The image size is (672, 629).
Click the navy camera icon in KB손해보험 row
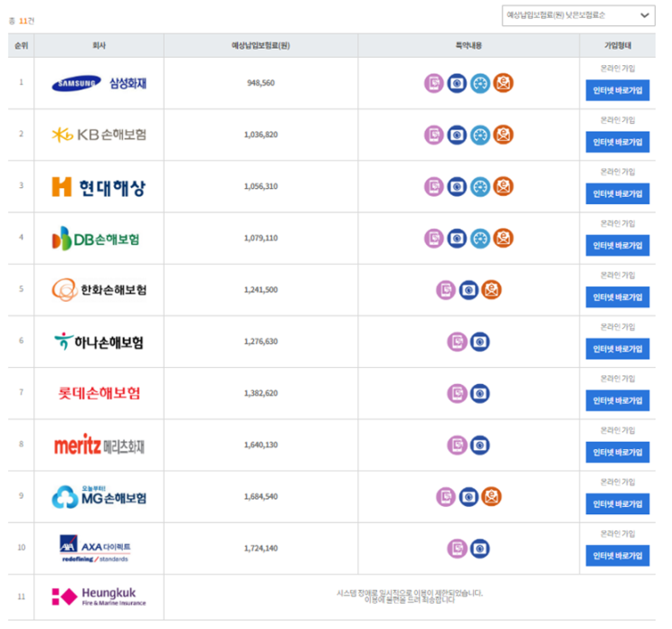(457, 135)
